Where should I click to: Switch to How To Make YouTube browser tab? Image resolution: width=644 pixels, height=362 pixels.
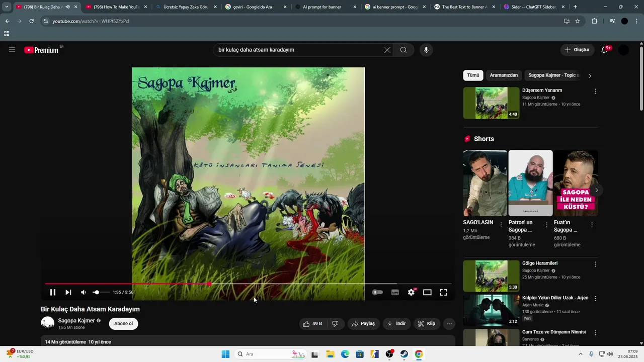tap(116, 7)
